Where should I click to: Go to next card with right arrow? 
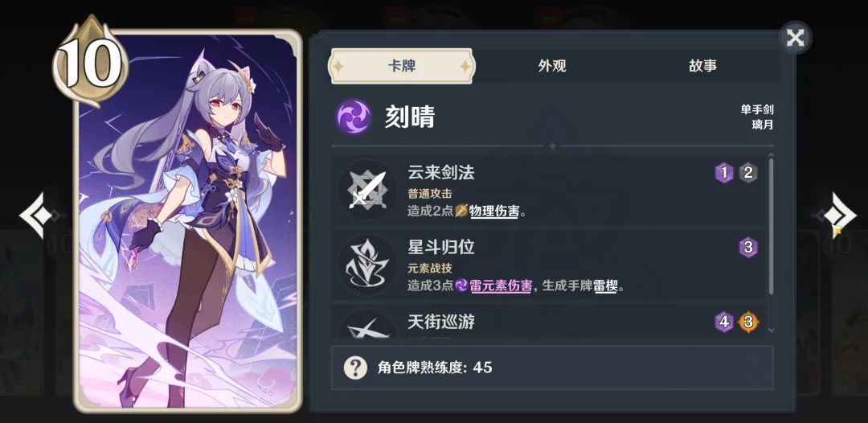tap(839, 216)
